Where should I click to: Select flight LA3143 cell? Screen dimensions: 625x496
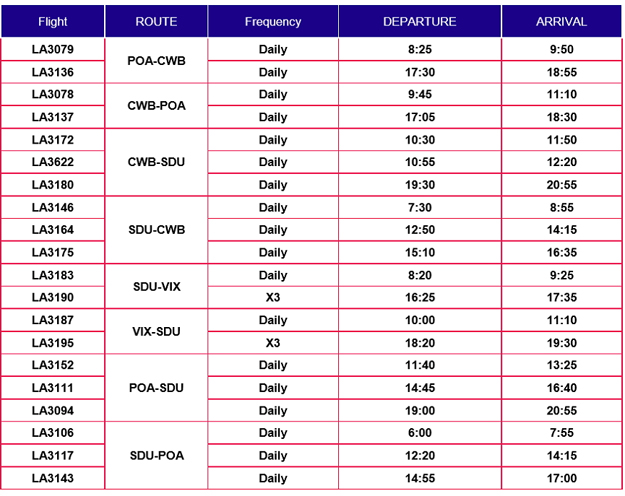tap(52, 478)
